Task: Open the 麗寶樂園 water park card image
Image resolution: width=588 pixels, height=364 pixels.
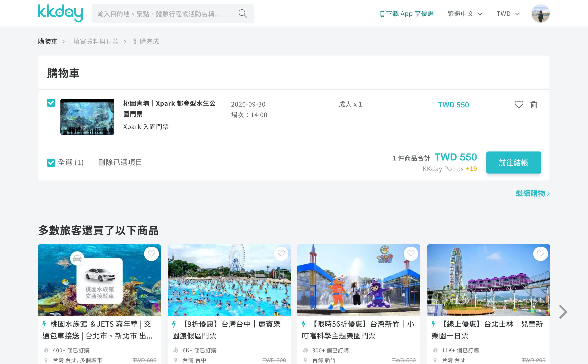Action: coord(229,280)
